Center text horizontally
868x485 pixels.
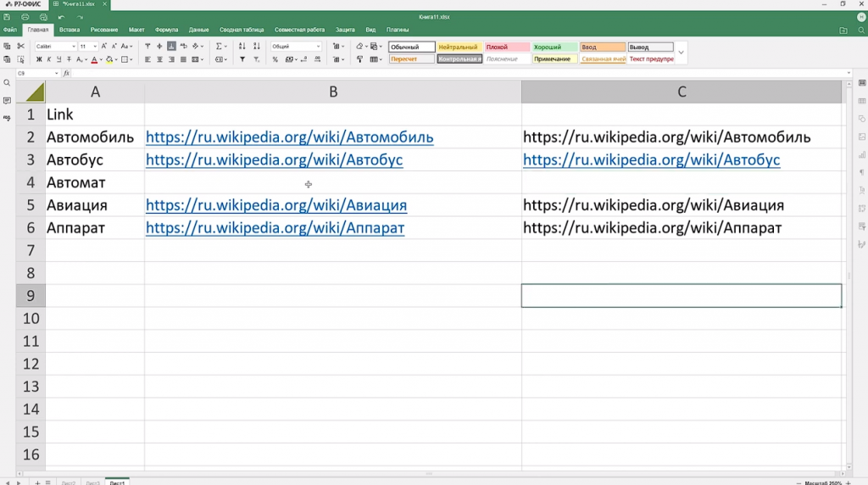[159, 59]
